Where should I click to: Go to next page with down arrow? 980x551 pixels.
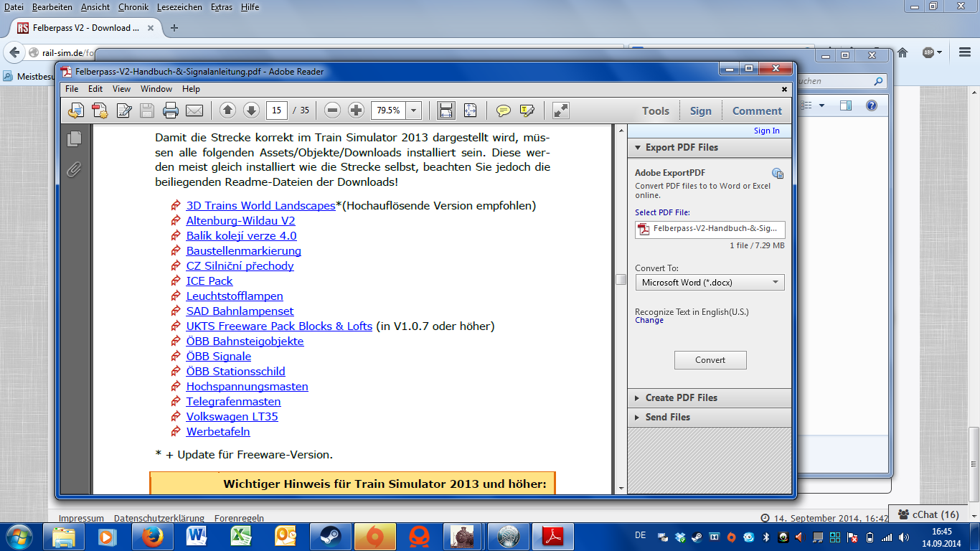pyautogui.click(x=251, y=110)
